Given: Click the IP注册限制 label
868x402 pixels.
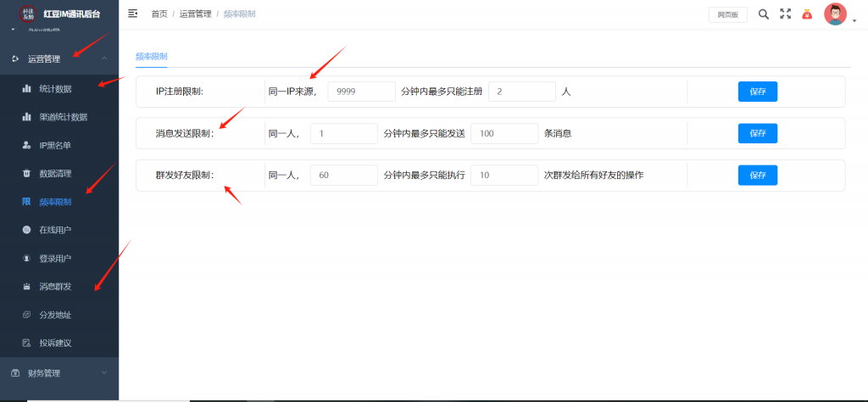Looking at the screenshot, I should pos(180,92).
